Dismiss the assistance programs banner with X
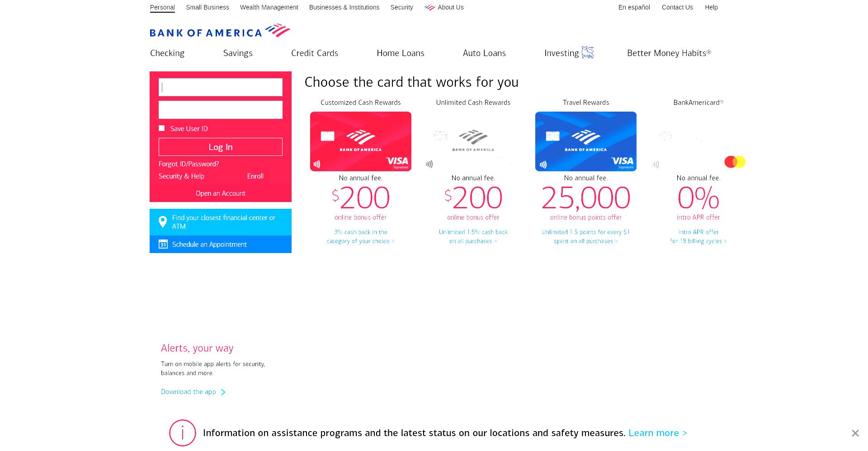This screenshot has width=868, height=451. tap(855, 433)
